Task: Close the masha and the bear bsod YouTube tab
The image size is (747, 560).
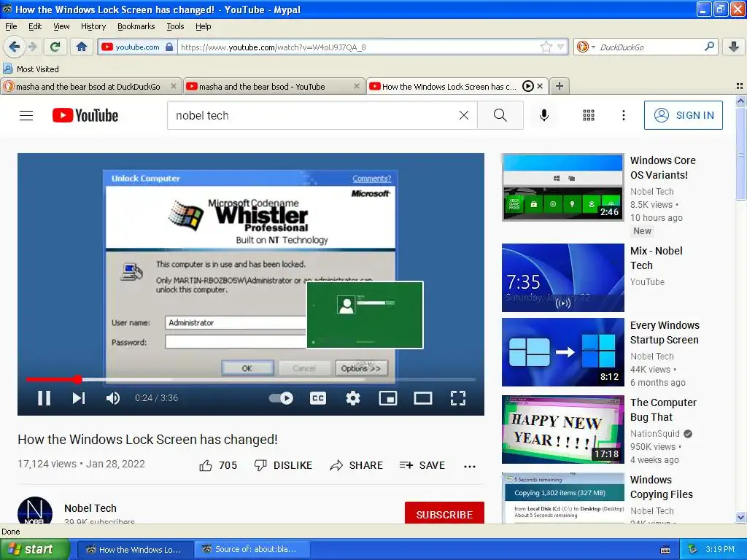Action: tap(356, 86)
